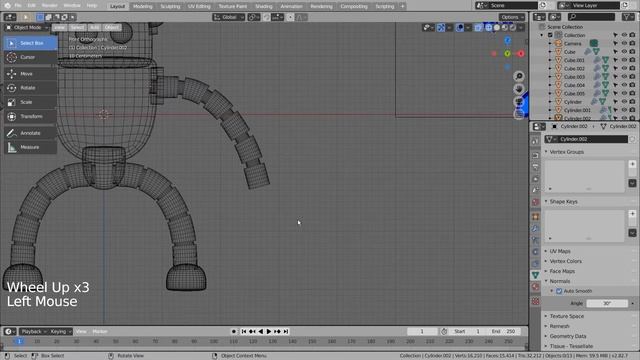Open the viewport Add menu
The width and height of the screenshot is (640, 360).
tap(94, 27)
